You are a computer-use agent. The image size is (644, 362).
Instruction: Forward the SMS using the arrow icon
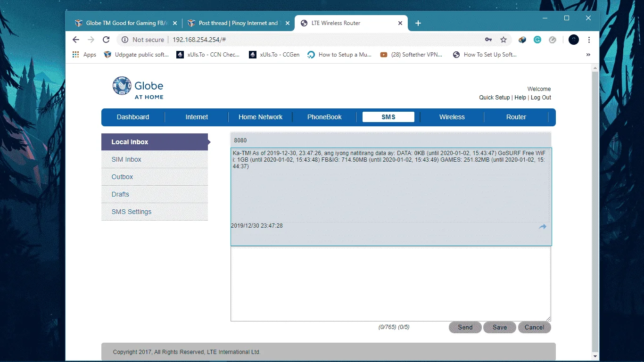click(x=542, y=227)
